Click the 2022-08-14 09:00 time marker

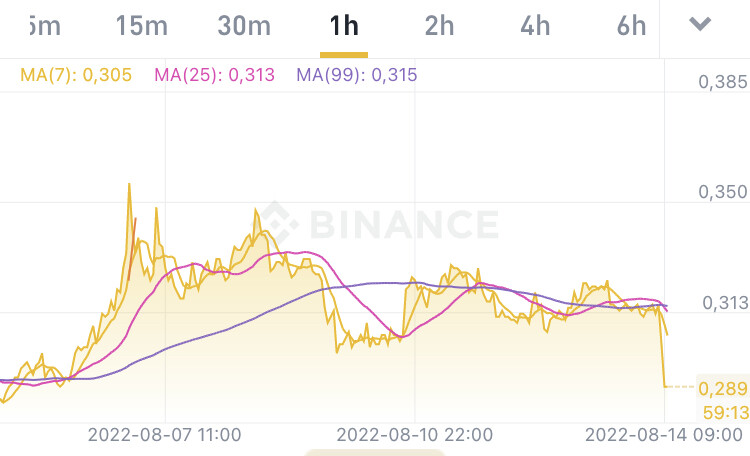coord(662,435)
